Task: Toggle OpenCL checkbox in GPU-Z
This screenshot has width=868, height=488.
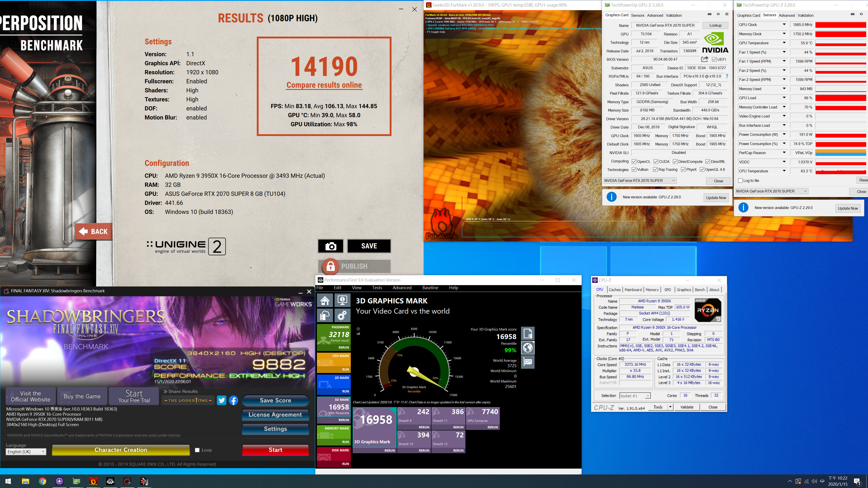Action: pyautogui.click(x=634, y=162)
